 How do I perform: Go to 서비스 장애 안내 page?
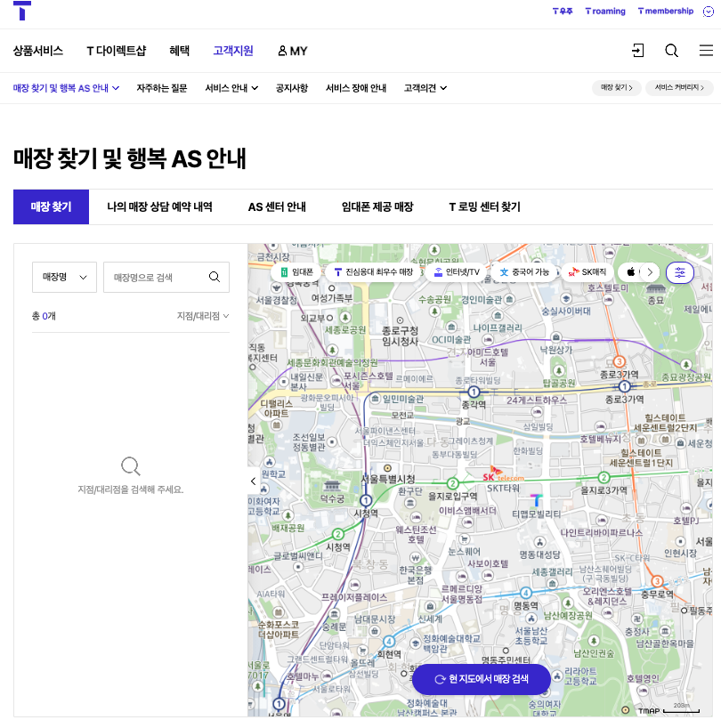tap(356, 88)
